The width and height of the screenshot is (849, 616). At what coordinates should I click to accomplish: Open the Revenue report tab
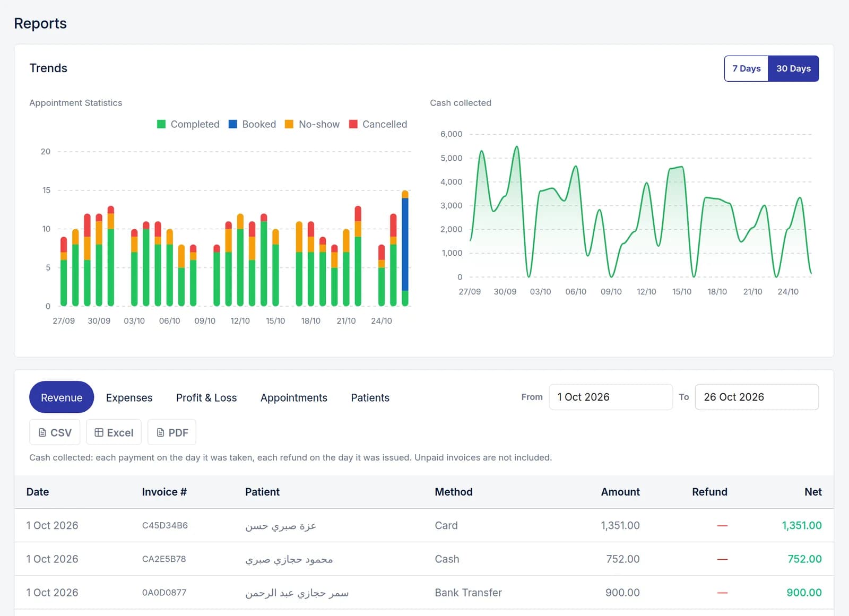pyautogui.click(x=62, y=397)
